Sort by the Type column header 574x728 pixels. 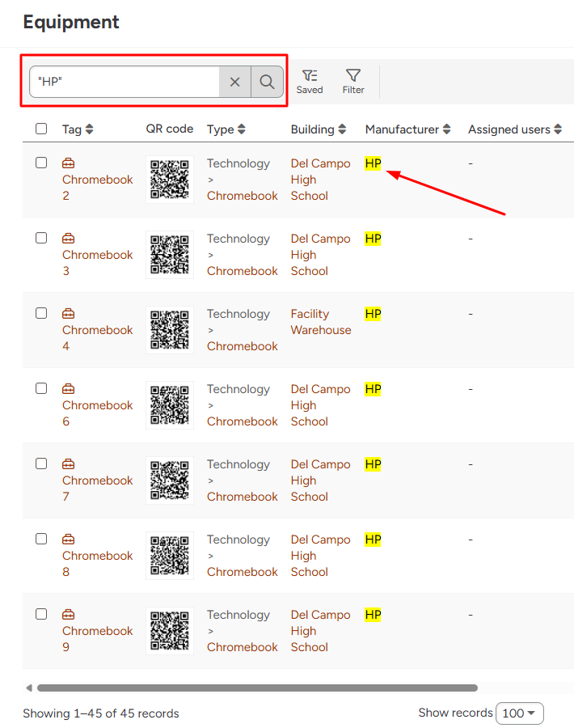pyautogui.click(x=226, y=129)
